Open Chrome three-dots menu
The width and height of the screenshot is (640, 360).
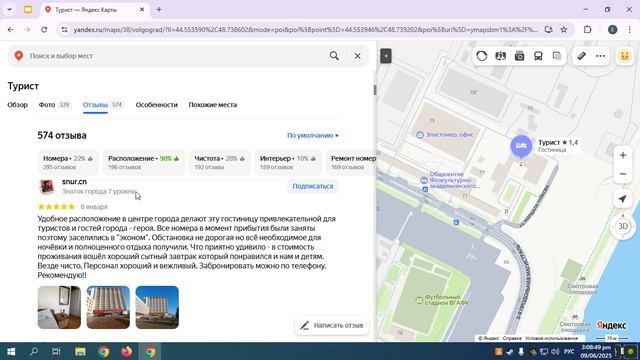[629, 29]
